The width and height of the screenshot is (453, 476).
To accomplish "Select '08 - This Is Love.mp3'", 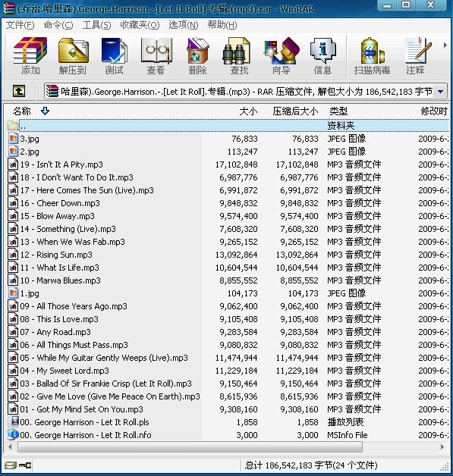I will point(59,319).
